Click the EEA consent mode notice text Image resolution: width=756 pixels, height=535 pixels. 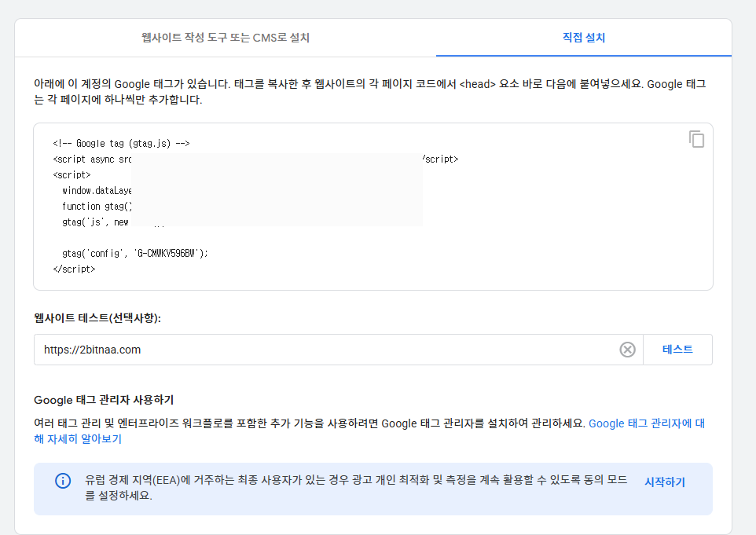click(356, 487)
